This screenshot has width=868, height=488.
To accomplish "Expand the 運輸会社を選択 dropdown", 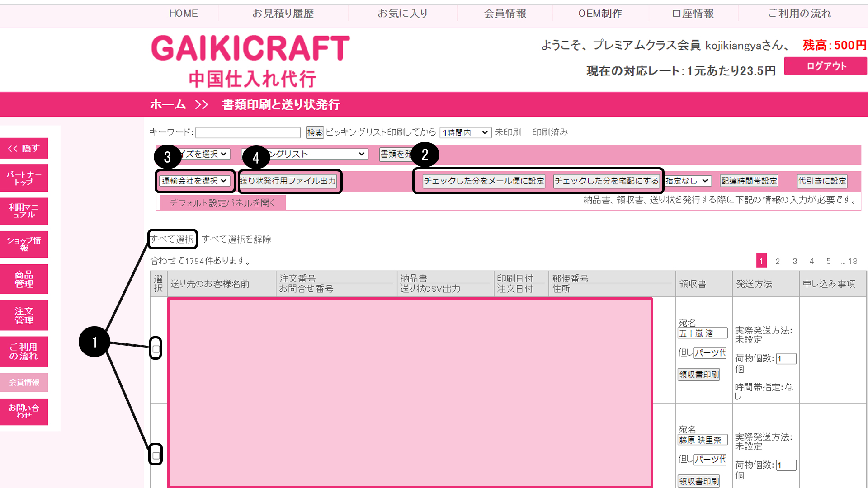I will coord(194,181).
